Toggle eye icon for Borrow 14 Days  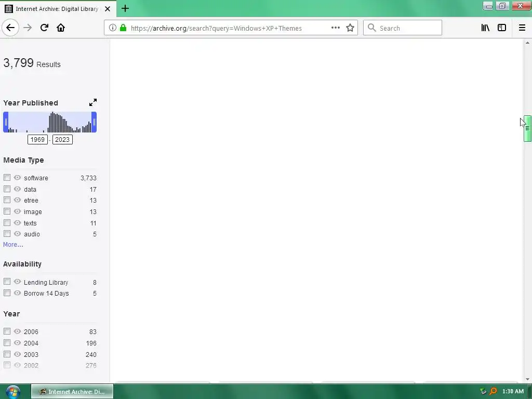(x=17, y=293)
